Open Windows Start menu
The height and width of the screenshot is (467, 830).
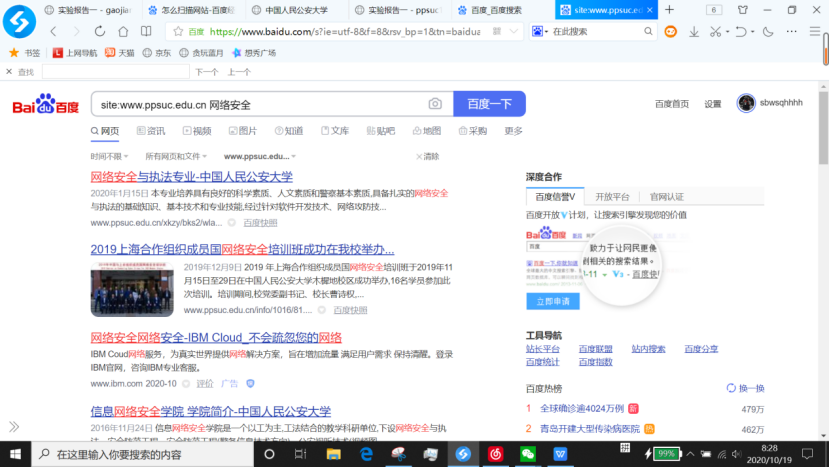click(x=15, y=454)
